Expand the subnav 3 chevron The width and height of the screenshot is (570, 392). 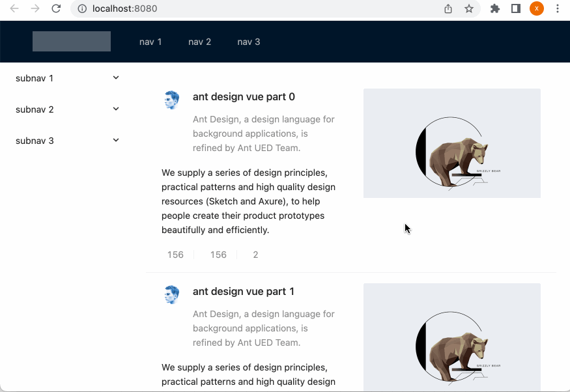[115, 140]
